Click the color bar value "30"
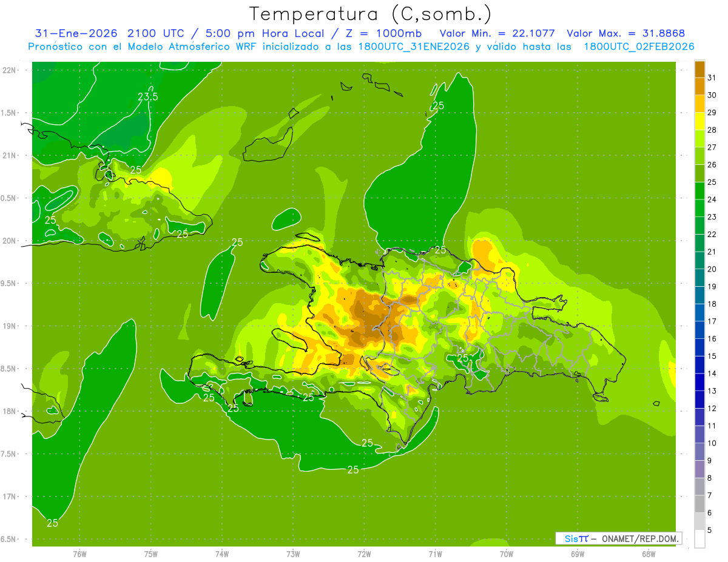 [x=712, y=95]
